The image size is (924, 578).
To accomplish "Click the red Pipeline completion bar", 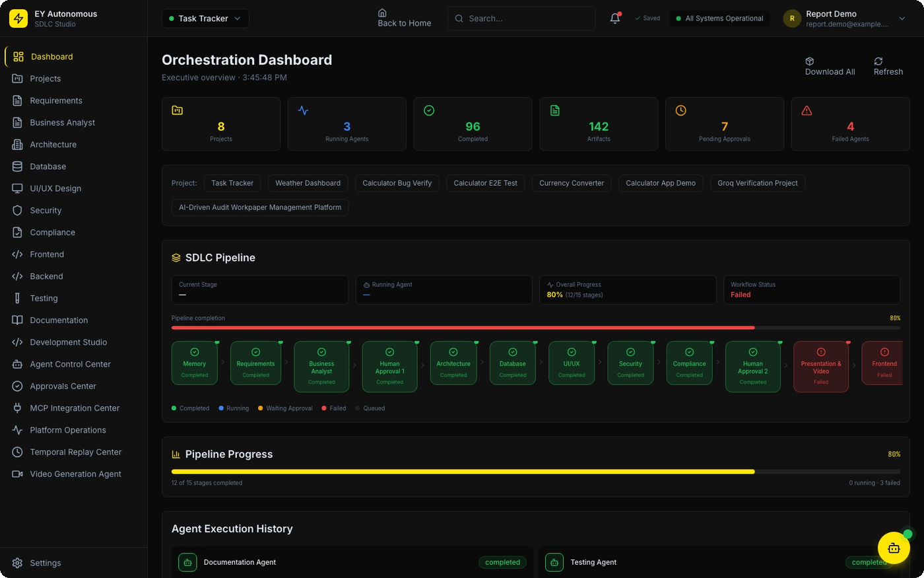I will click(x=463, y=328).
